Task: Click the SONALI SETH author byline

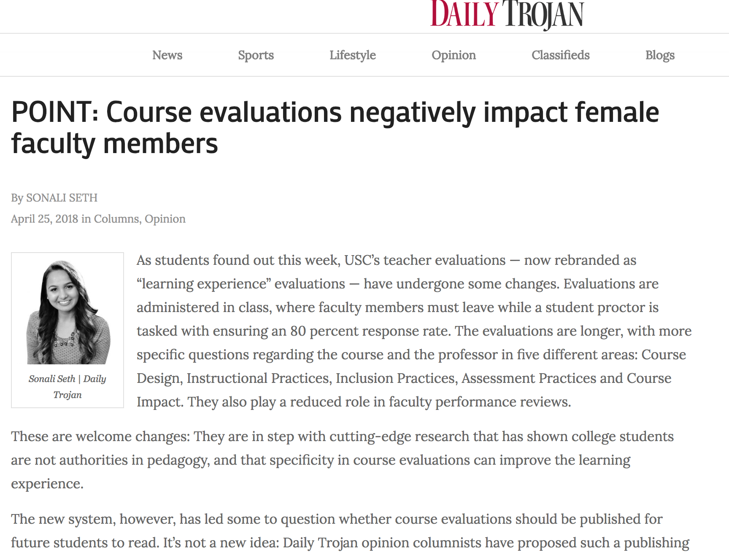Action: coord(62,198)
